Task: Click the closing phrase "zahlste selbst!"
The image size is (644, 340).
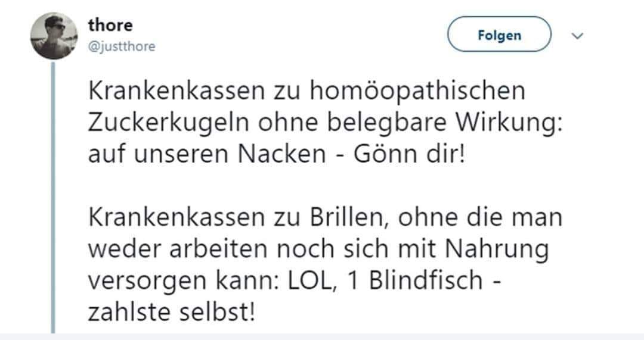Action: [x=172, y=313]
